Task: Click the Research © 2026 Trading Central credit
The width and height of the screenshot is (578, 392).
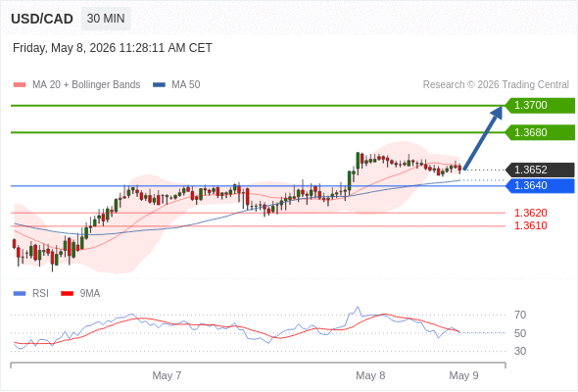Action: point(496,85)
